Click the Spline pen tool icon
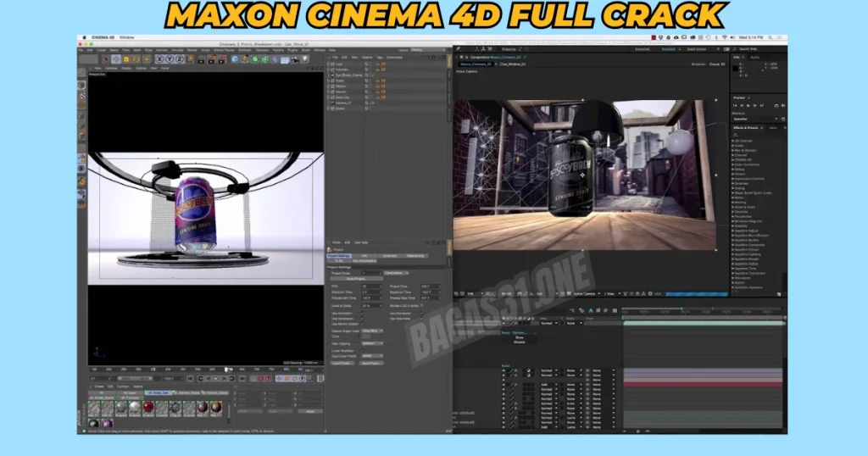 [245, 59]
